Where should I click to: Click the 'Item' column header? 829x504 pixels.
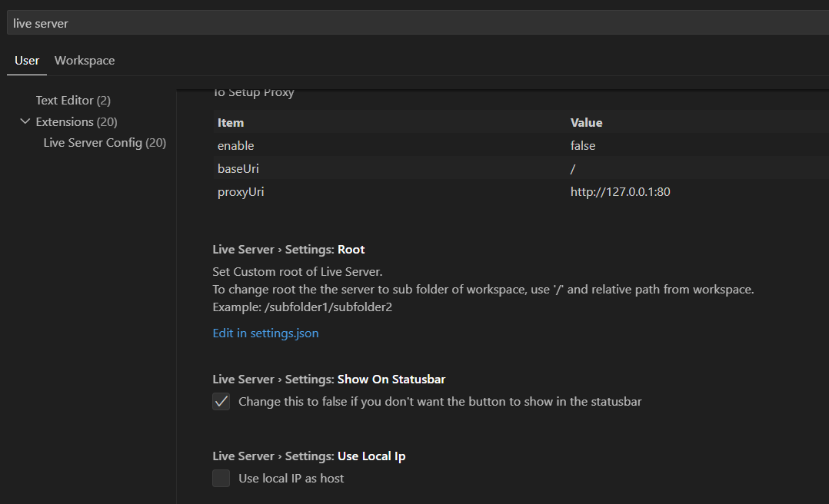point(231,123)
